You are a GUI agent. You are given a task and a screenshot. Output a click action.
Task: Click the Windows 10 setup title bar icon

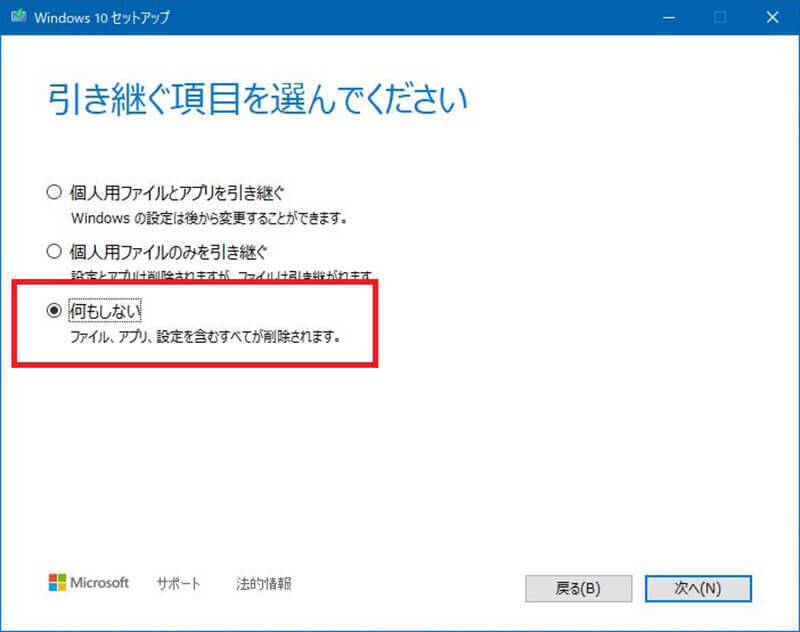tap(18, 16)
